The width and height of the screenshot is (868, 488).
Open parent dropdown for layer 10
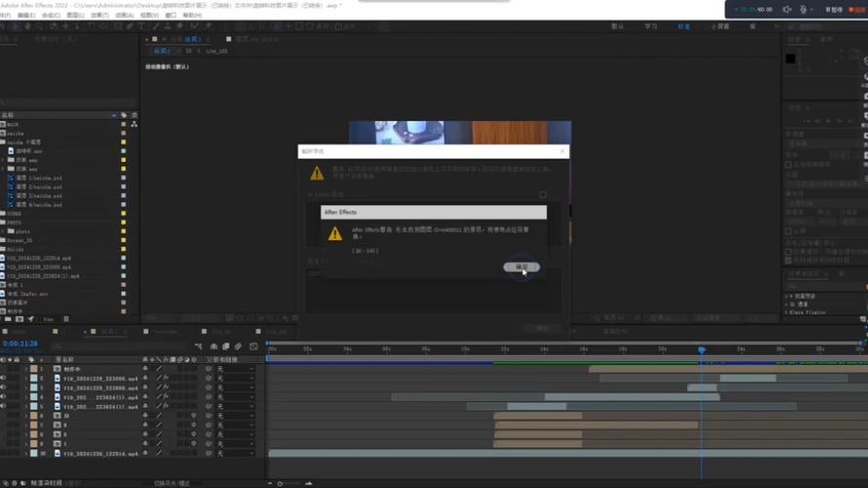pyautogui.click(x=235, y=453)
